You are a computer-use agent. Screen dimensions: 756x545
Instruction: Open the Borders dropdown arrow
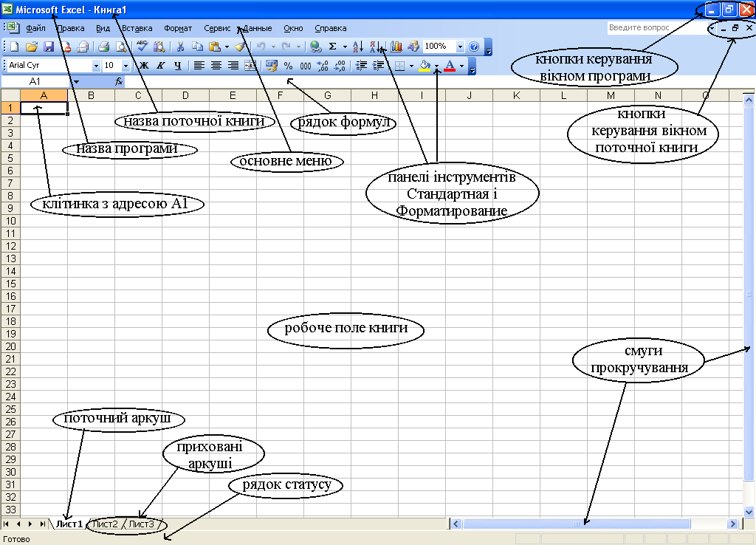(411, 66)
